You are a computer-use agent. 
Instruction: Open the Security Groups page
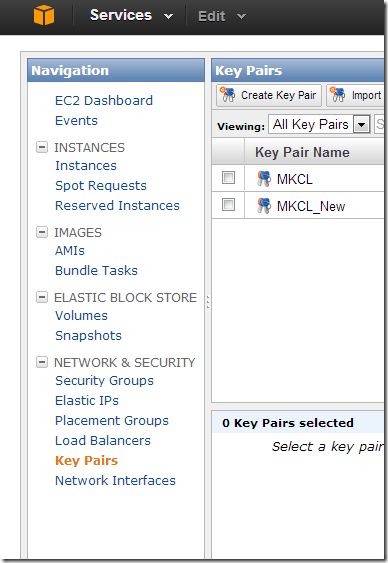(x=104, y=381)
